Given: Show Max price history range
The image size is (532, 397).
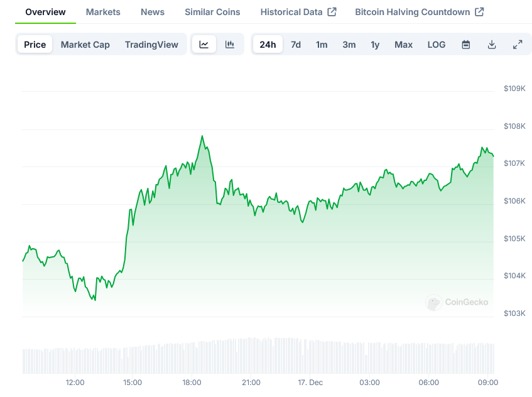Looking at the screenshot, I should [403, 45].
